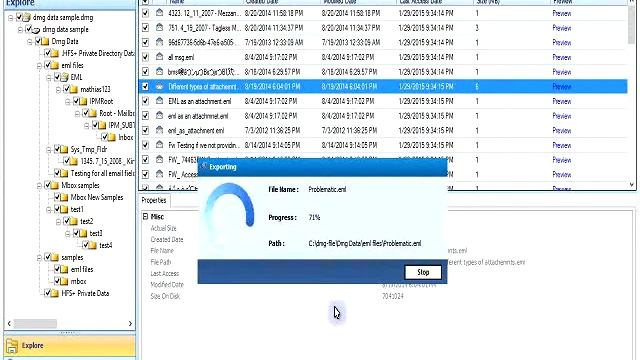
Task: Open Preview link for 'eml_as_attachment.eml' row
Action: (x=561, y=131)
